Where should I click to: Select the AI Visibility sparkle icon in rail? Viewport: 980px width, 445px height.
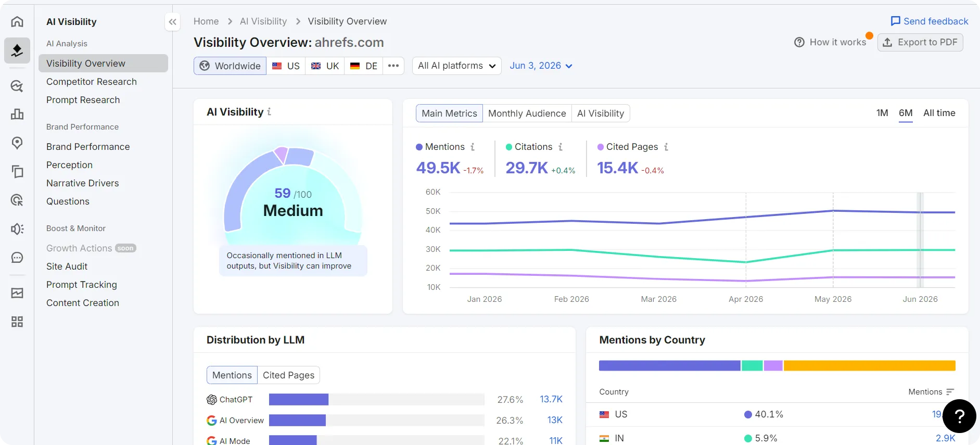[17, 50]
